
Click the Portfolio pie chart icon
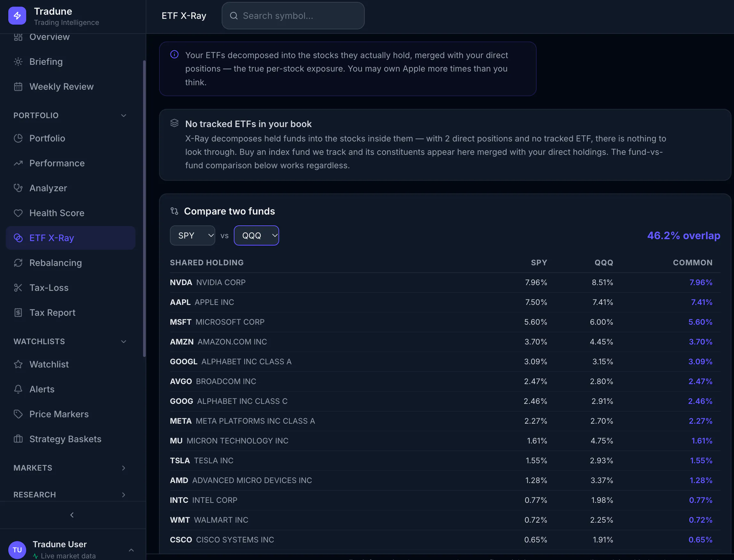(18, 138)
